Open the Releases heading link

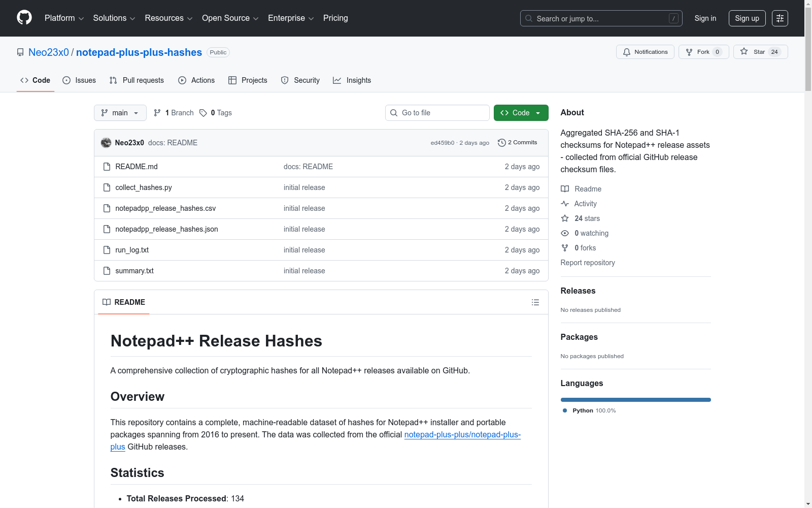coord(578,291)
